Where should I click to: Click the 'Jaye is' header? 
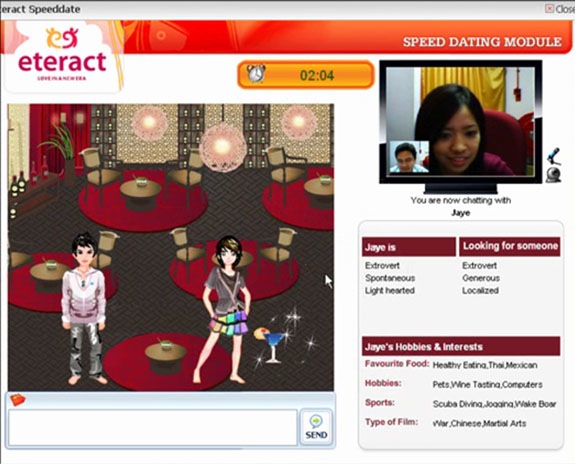click(409, 247)
